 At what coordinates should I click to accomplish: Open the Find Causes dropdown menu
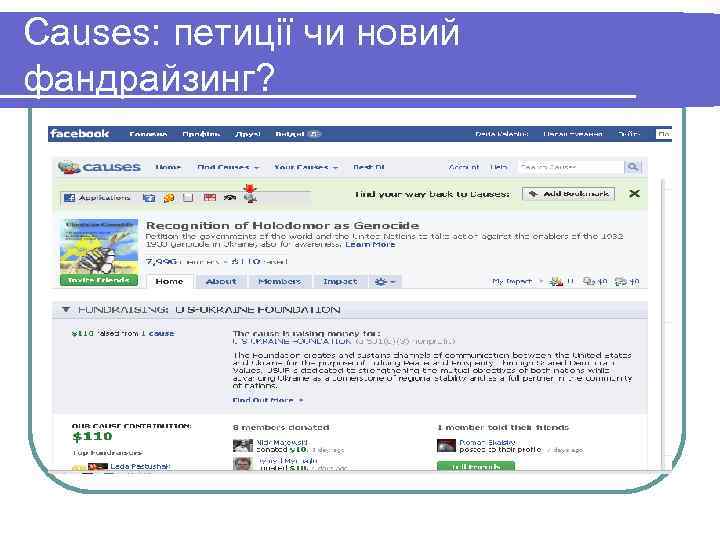click(228, 168)
